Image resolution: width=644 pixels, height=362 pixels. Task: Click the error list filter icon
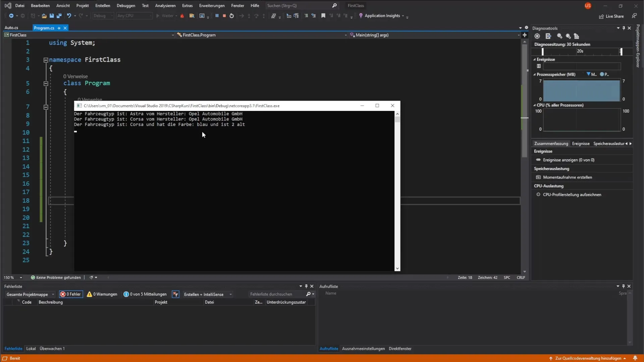click(175, 294)
